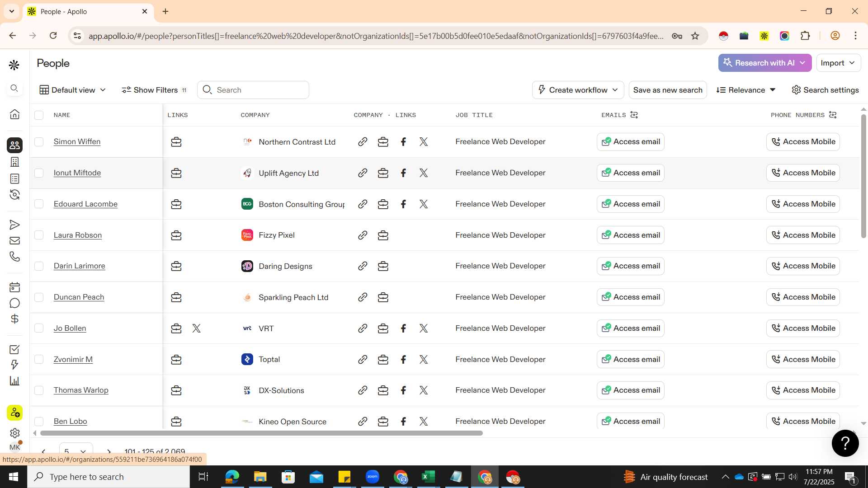Click the Emails column settings icon
Image resolution: width=868 pixels, height=488 pixels.
[634, 115]
